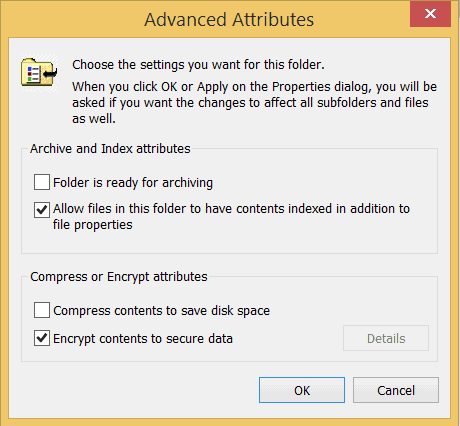Tick the Compress contents checkbox box

pyautogui.click(x=42, y=310)
